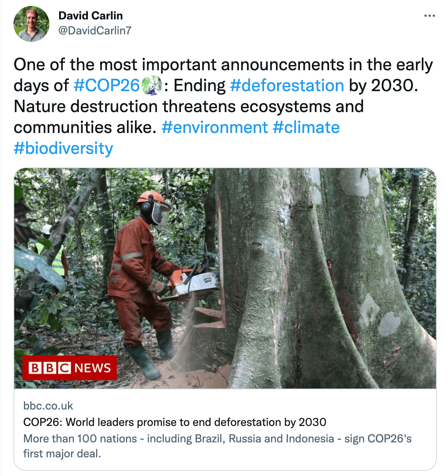
Task: Open the deforestation article preview image
Action: point(299,262)
